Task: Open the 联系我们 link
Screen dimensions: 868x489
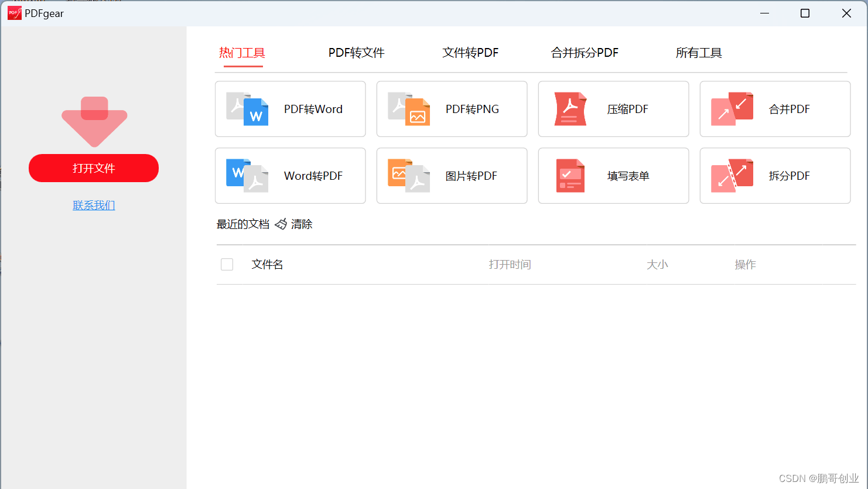Action: point(94,205)
